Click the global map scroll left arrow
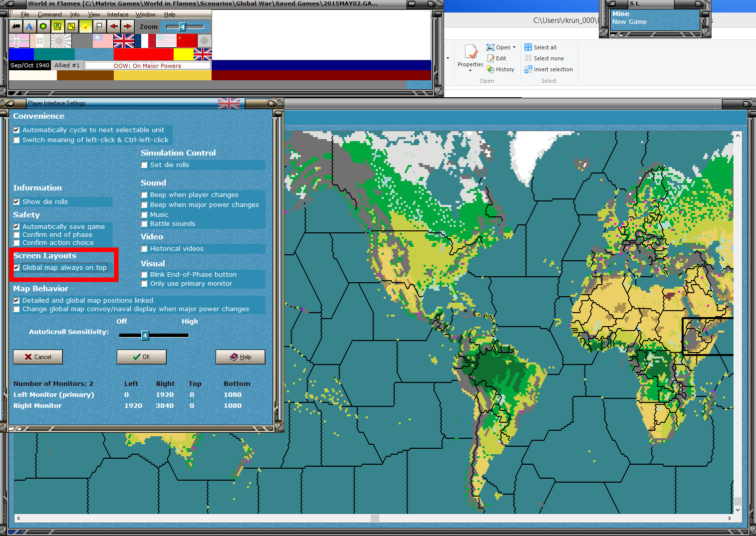 point(18,519)
